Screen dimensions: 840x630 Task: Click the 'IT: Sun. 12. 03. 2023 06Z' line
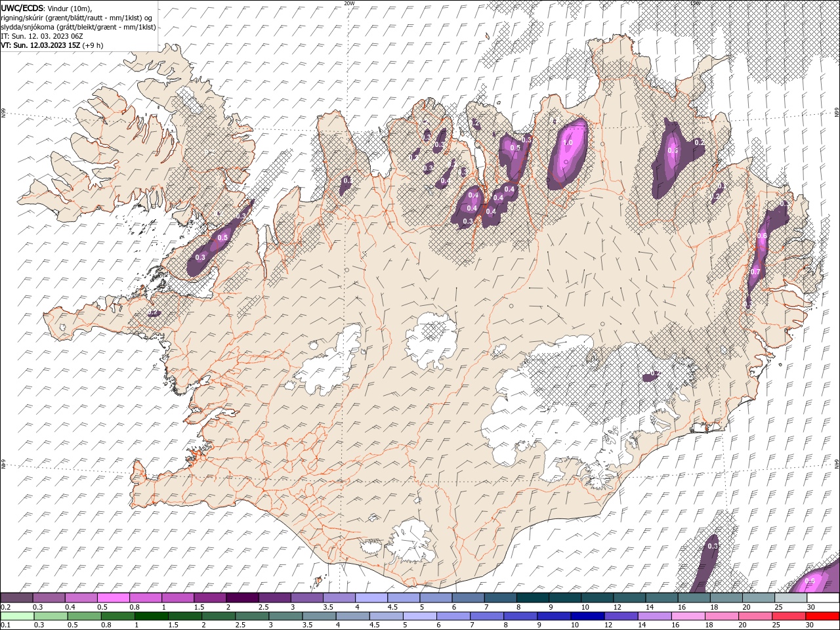(41, 36)
